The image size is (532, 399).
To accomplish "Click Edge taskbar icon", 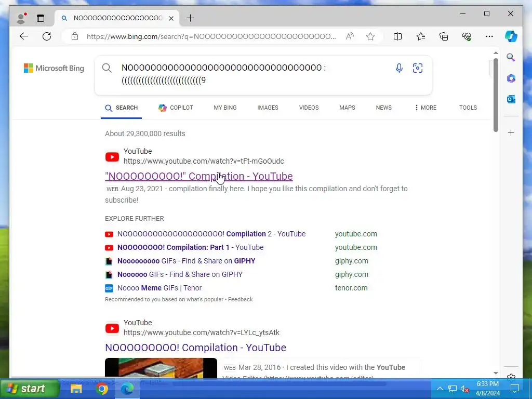I will [x=127, y=389].
